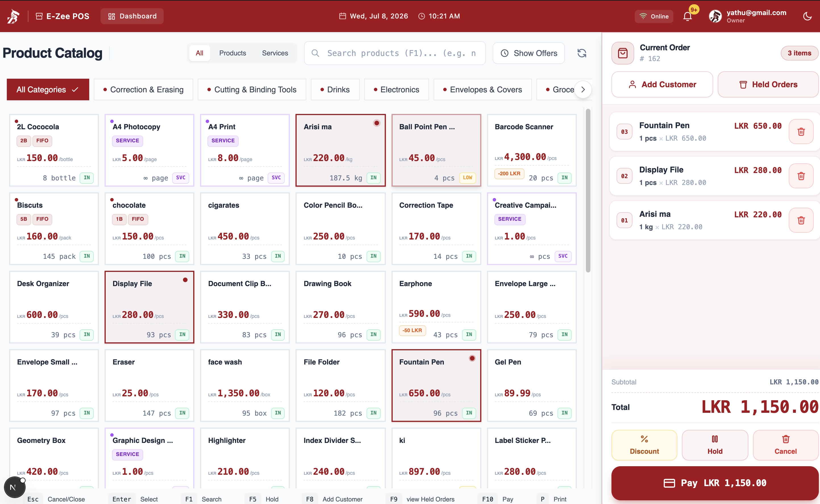Toggle dark mode moon icon
Viewport: 820px width, 504px height.
pyautogui.click(x=807, y=16)
